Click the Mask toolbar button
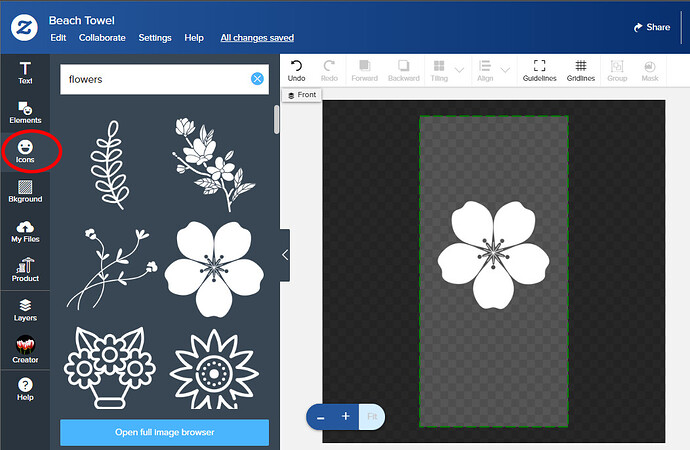Screen dimensions: 690x450 coord(650,71)
